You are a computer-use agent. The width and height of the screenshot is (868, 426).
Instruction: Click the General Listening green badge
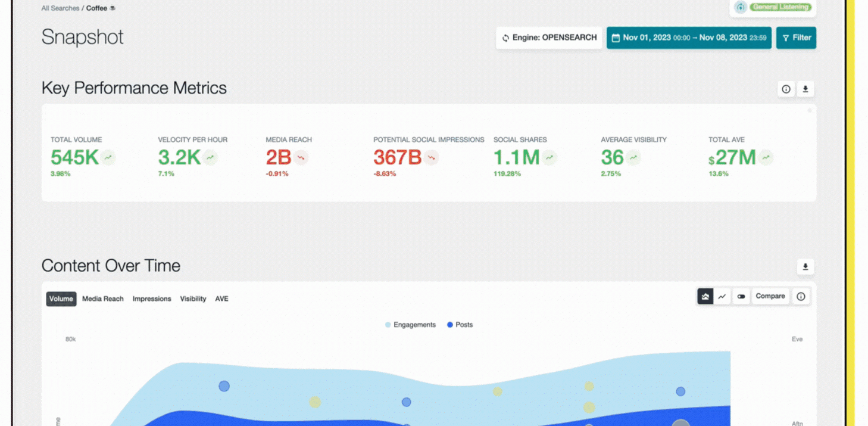pos(780,7)
